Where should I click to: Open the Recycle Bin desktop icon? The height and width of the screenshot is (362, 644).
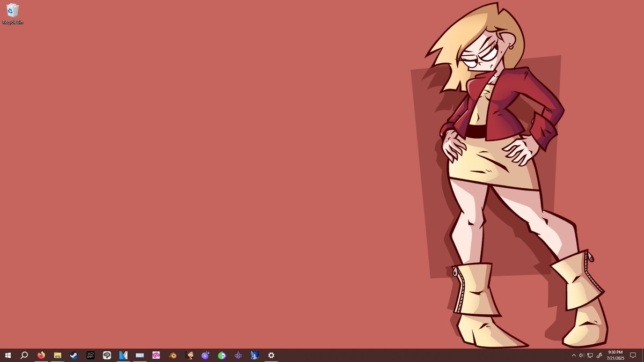[12, 14]
